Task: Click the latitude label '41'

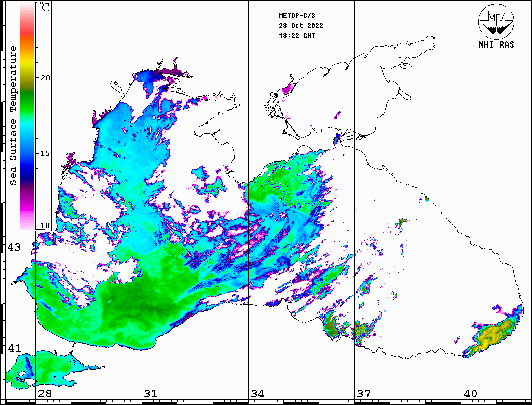Action: [x=14, y=348]
